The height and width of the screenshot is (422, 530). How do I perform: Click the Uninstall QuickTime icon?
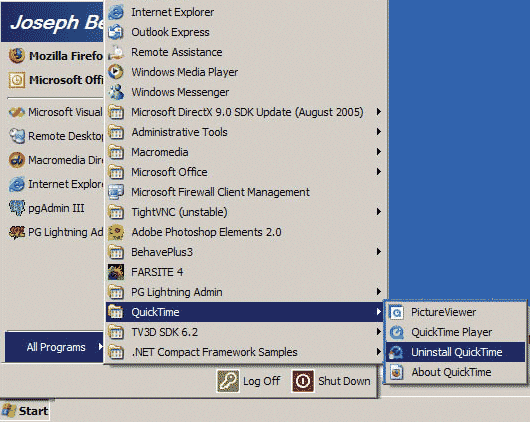[396, 352]
